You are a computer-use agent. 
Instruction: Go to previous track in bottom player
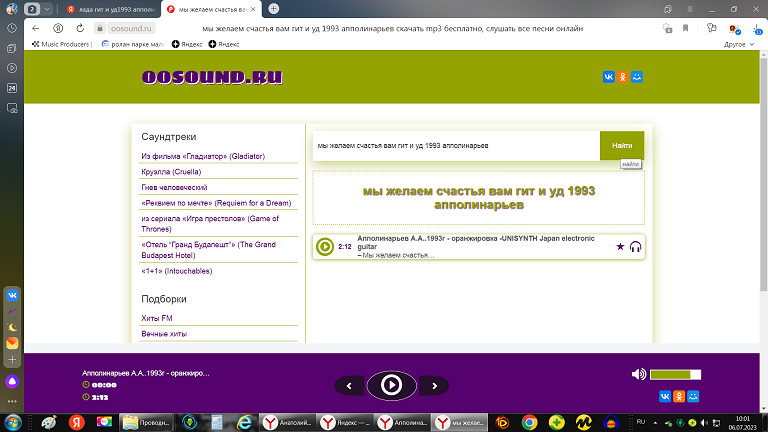click(349, 386)
